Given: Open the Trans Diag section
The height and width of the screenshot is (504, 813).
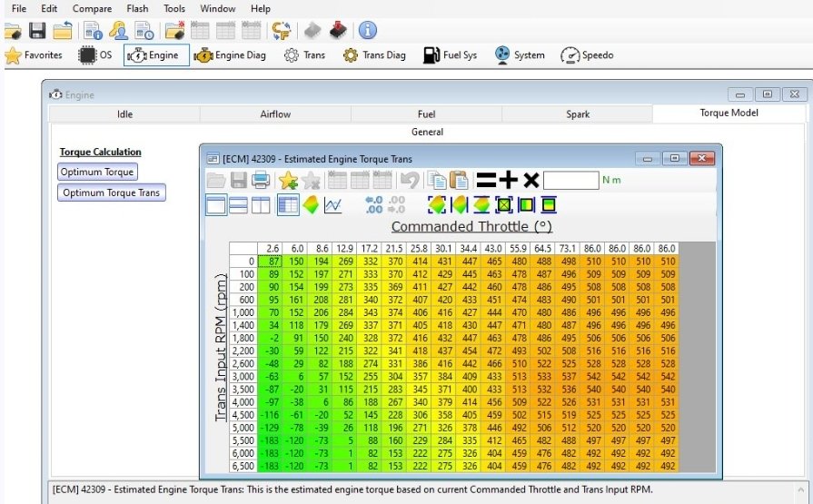Looking at the screenshot, I should click(x=374, y=55).
